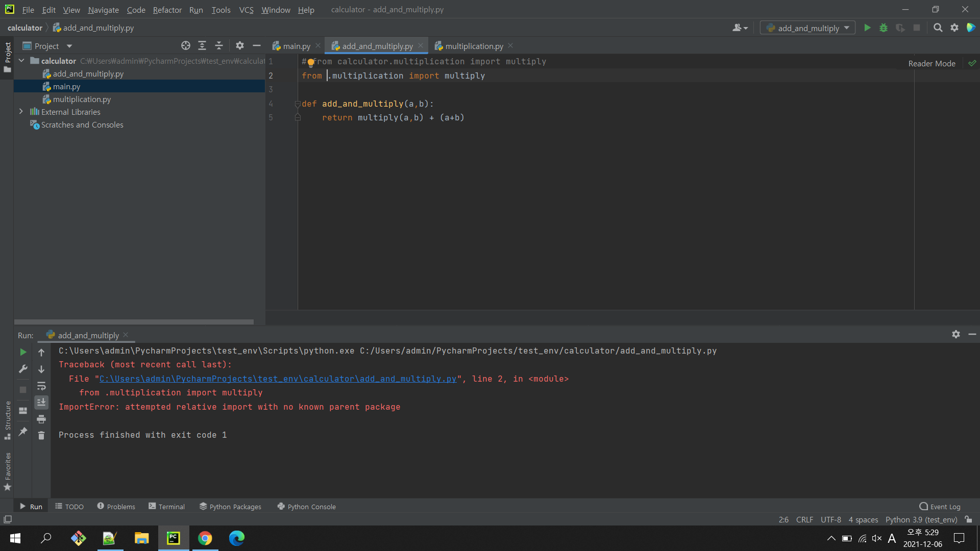The height and width of the screenshot is (551, 980).
Task: Click trash icon to clear run output
Action: (41, 435)
